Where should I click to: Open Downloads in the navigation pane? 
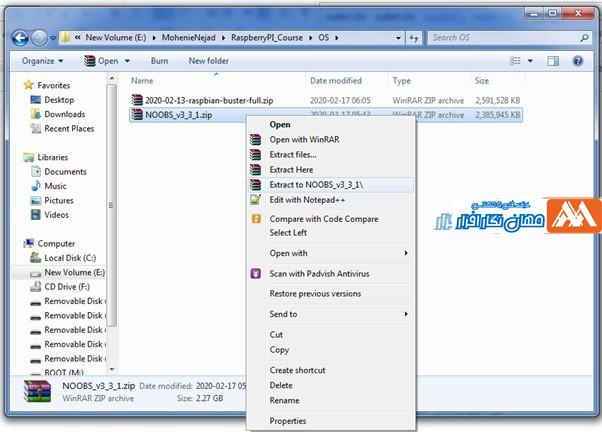[64, 114]
